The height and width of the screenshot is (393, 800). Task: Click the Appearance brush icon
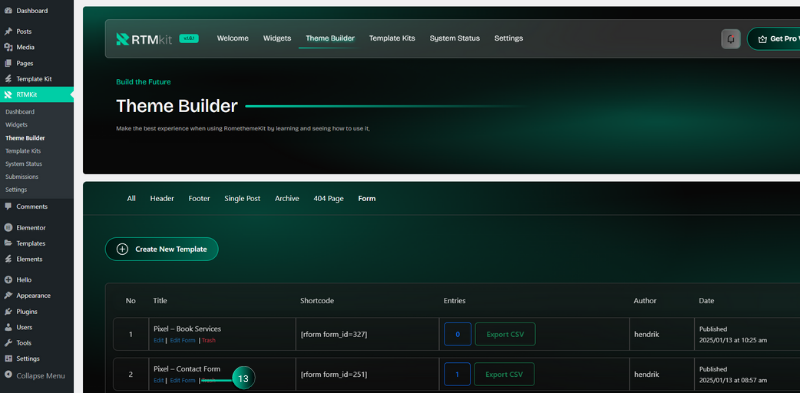click(x=8, y=296)
